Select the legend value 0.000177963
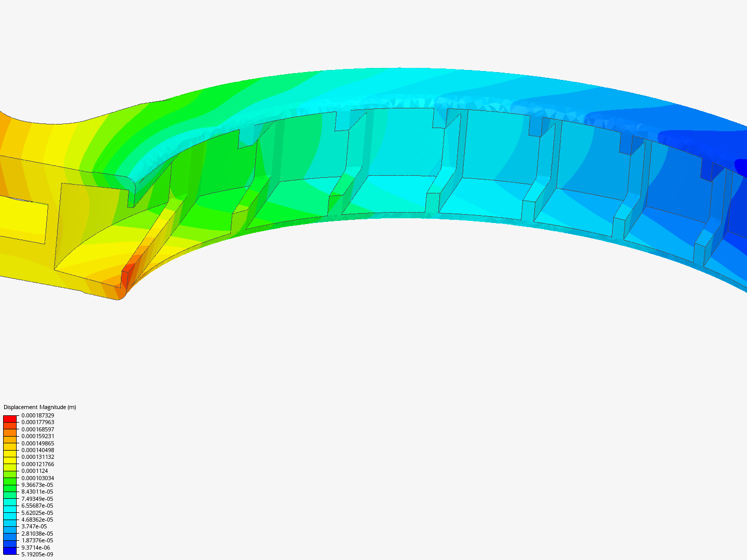The height and width of the screenshot is (560, 747). (x=38, y=422)
